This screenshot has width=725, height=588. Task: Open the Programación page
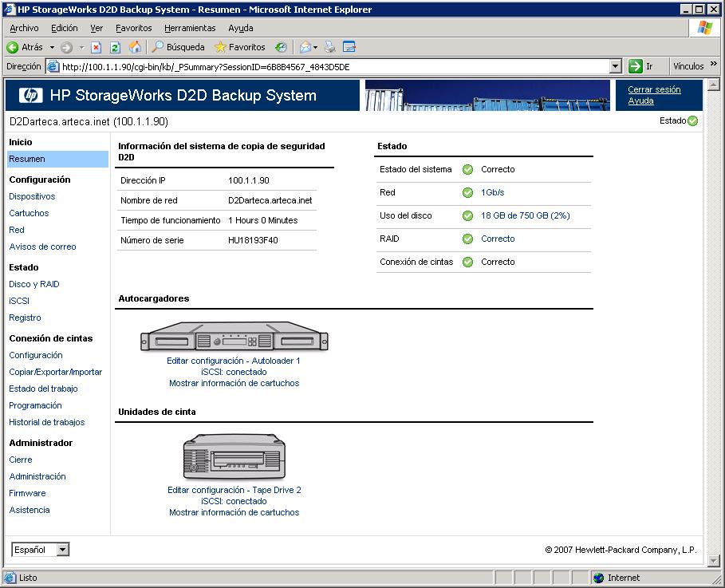(x=35, y=406)
